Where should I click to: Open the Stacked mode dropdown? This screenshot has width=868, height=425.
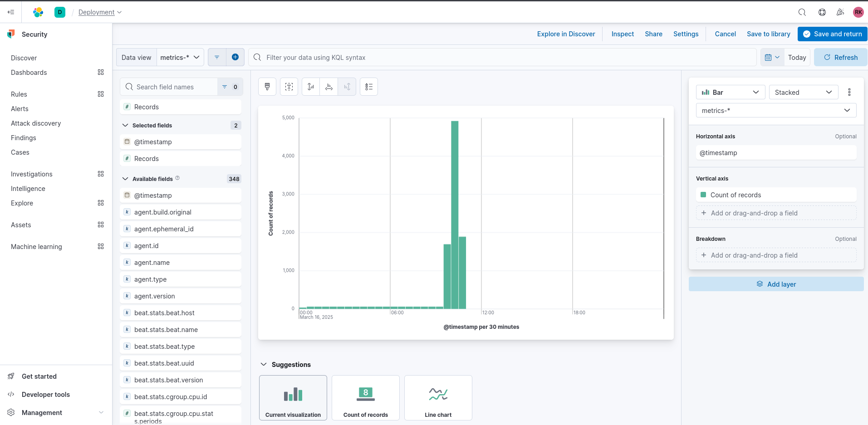tap(804, 92)
